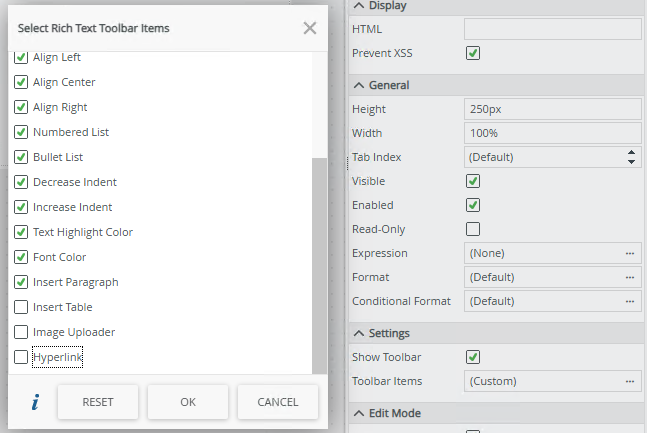Open the Expression ellipsis editor
The height and width of the screenshot is (433, 647).
pyautogui.click(x=630, y=253)
